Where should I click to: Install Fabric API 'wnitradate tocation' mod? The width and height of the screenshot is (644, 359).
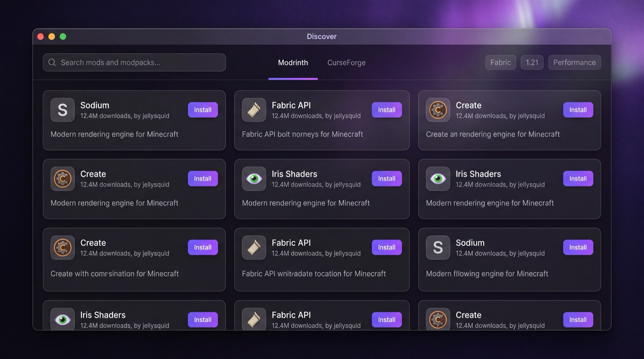[x=387, y=247]
